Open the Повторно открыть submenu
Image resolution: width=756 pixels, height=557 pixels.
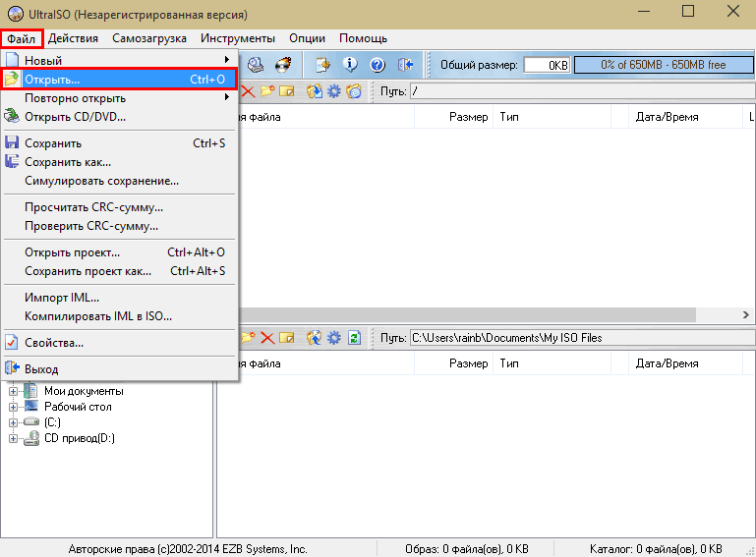(119, 98)
